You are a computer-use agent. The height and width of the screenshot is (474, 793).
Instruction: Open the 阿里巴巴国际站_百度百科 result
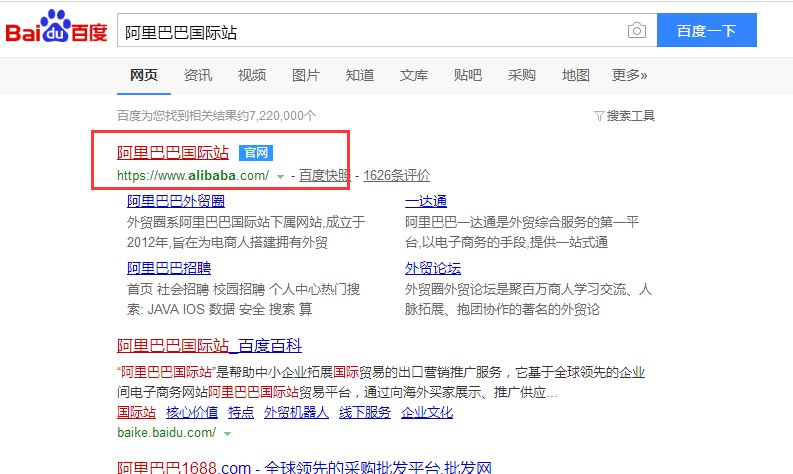click(209, 346)
